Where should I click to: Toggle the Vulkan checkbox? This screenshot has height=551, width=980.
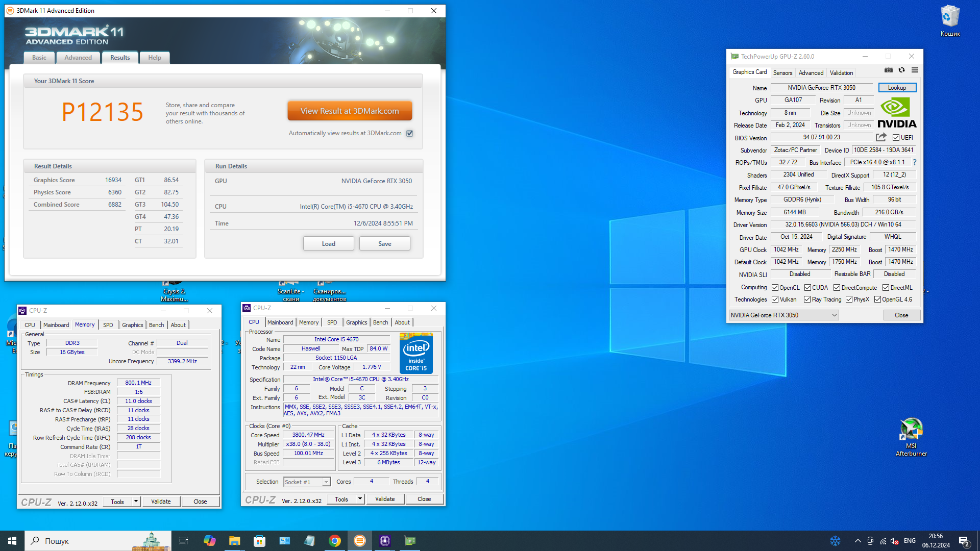point(775,299)
